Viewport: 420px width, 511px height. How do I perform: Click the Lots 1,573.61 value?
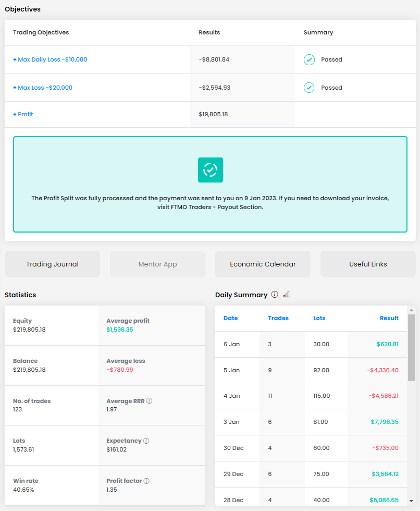tap(23, 449)
